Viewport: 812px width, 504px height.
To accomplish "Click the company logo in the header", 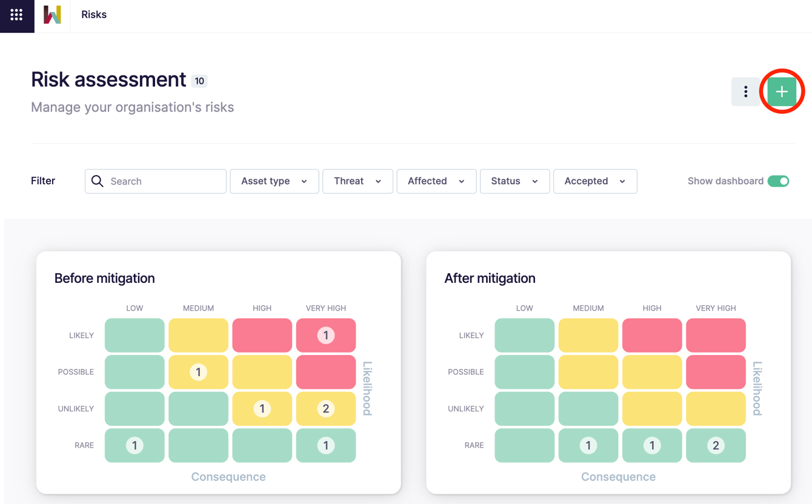I will point(52,16).
